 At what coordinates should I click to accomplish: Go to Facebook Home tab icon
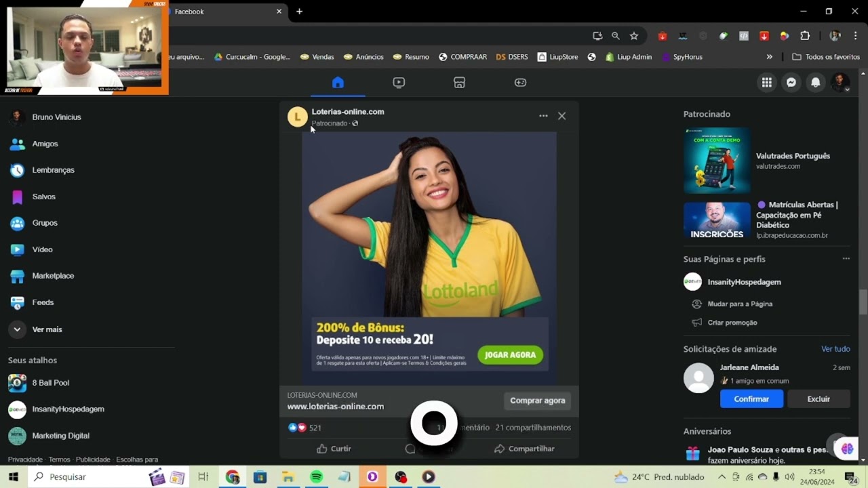click(x=338, y=83)
